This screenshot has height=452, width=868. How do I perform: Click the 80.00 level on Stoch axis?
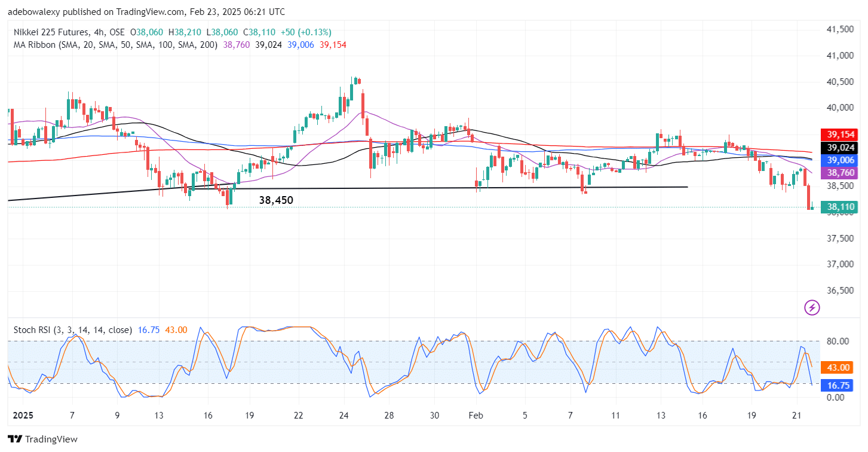(837, 341)
